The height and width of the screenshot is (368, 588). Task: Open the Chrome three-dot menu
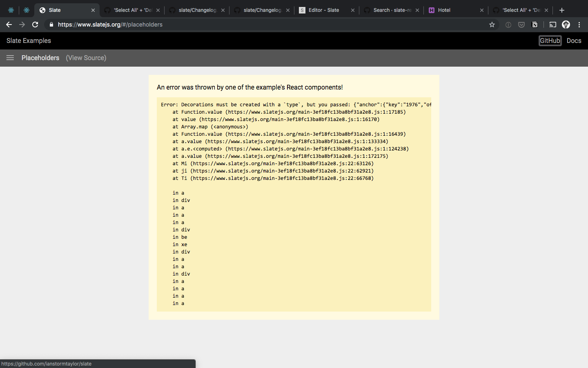tap(579, 25)
